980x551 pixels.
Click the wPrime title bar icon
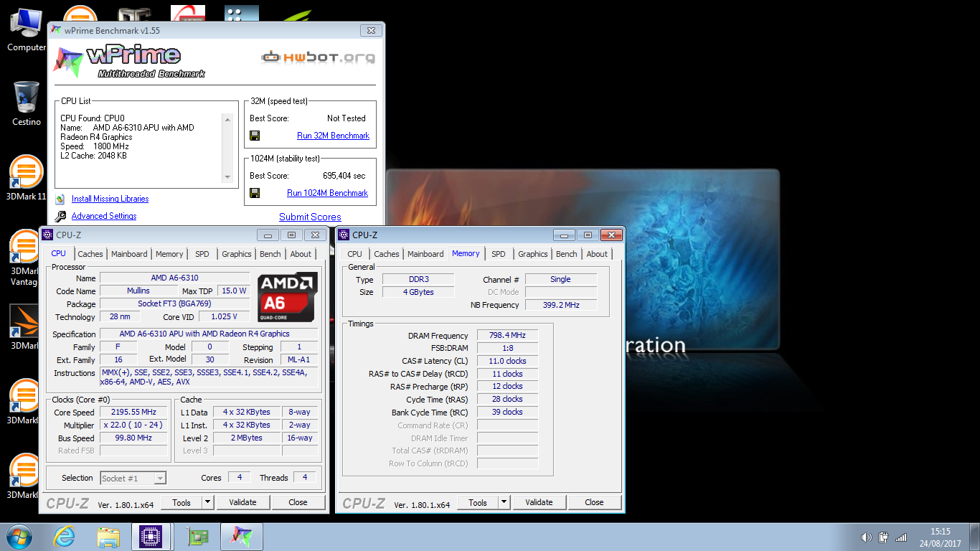[56, 30]
